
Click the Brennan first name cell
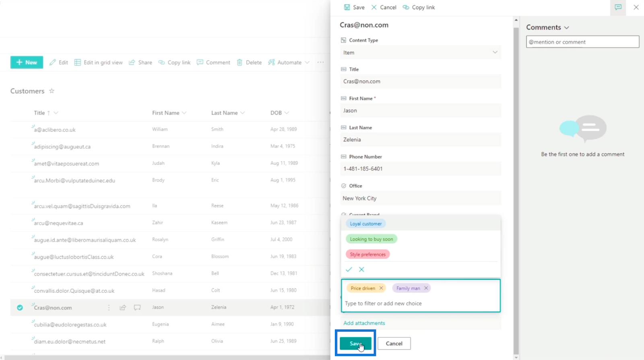pyautogui.click(x=161, y=146)
